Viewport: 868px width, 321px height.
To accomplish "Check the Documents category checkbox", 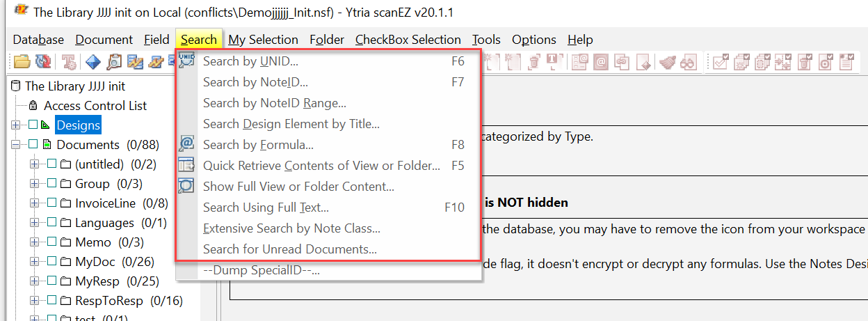I will tap(33, 145).
